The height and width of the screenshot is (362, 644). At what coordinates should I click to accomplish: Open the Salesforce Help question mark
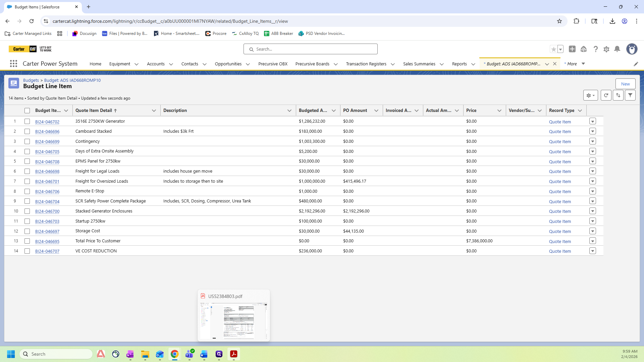(595, 49)
